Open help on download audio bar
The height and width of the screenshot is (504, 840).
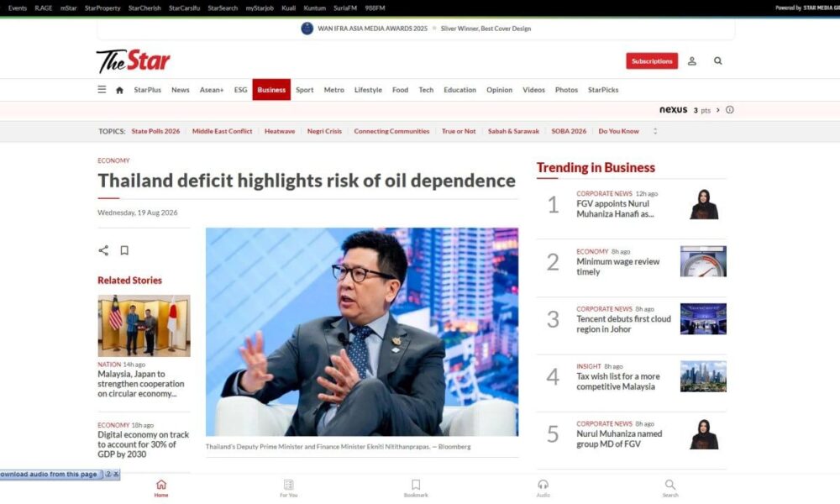click(108, 474)
